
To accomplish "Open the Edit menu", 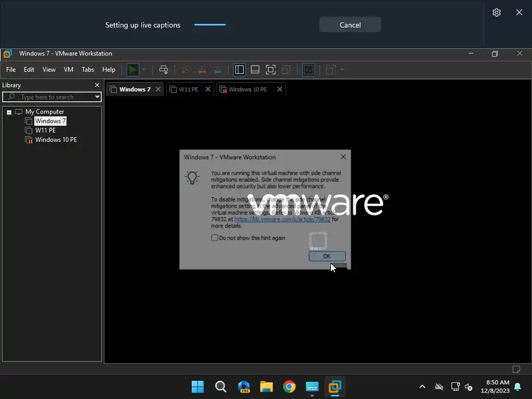I will [x=29, y=70].
